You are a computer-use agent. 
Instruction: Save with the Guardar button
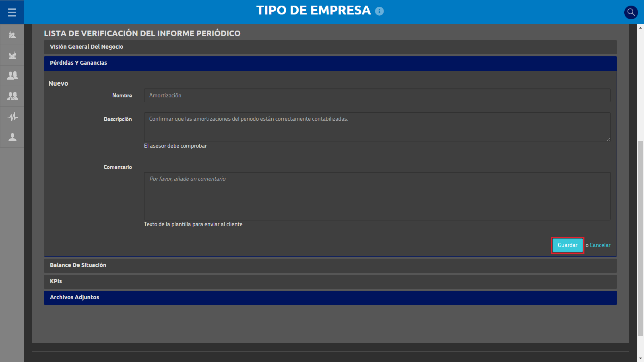tap(568, 245)
